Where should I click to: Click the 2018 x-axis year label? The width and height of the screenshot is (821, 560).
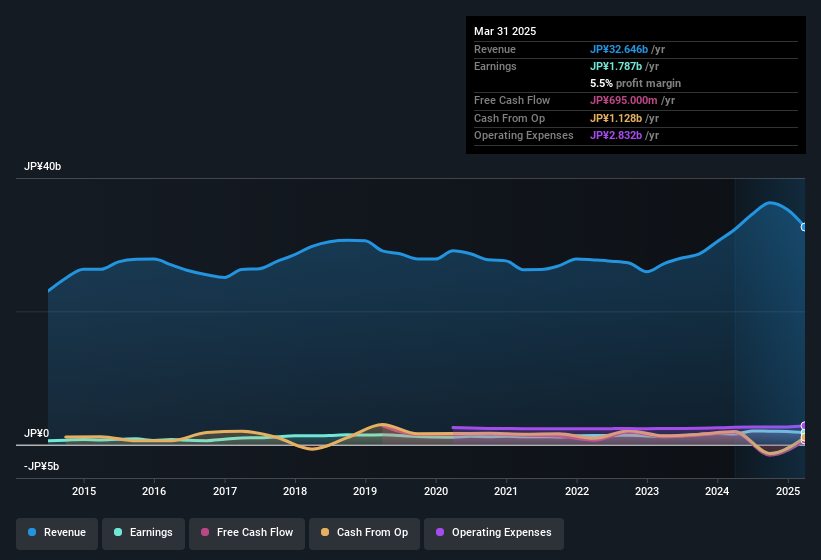[295, 491]
